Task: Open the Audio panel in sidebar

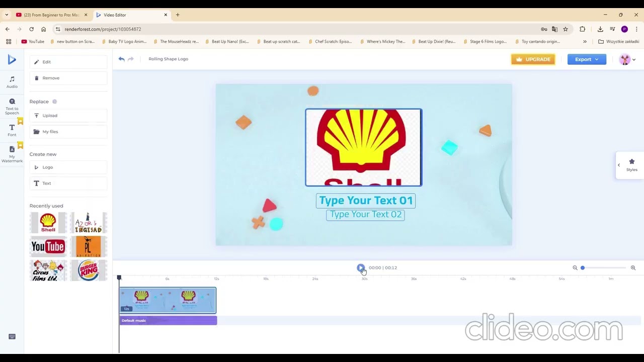Action: tap(12, 82)
